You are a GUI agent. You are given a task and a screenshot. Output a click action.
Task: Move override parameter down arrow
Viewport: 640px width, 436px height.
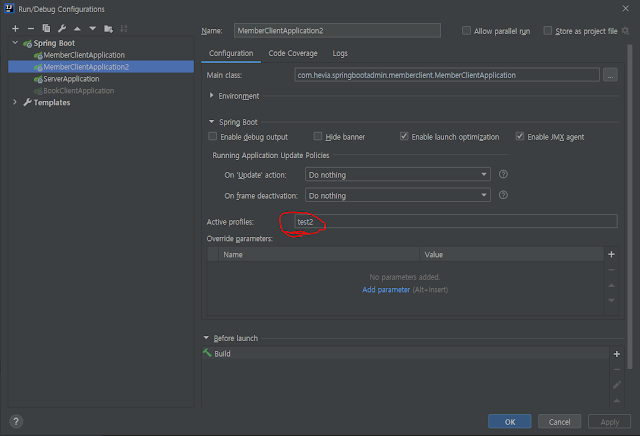pos(611,300)
